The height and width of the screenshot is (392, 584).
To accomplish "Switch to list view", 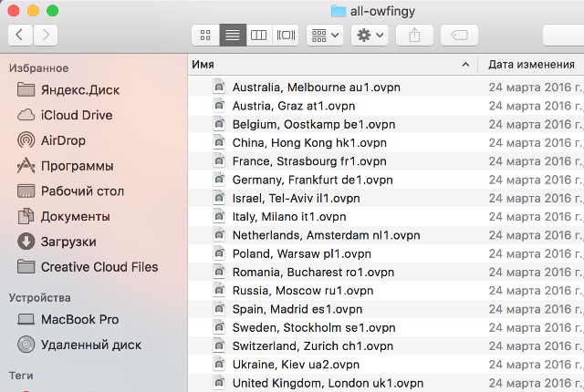I will [233, 35].
